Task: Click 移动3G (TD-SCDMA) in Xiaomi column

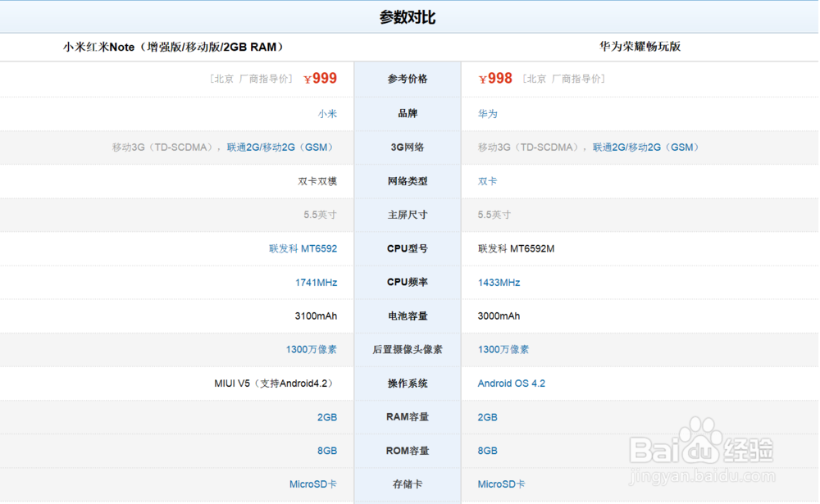Action: point(162,148)
